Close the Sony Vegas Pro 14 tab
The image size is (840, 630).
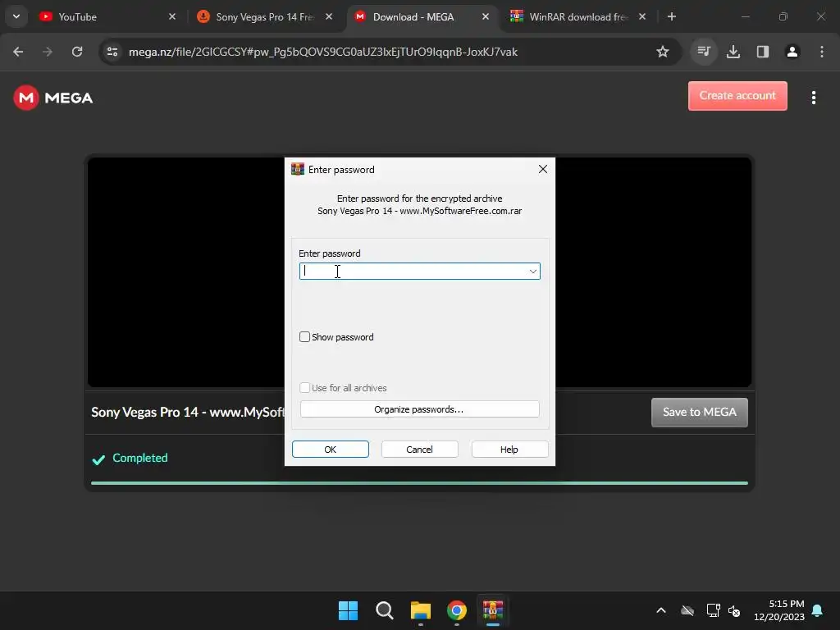click(x=329, y=16)
